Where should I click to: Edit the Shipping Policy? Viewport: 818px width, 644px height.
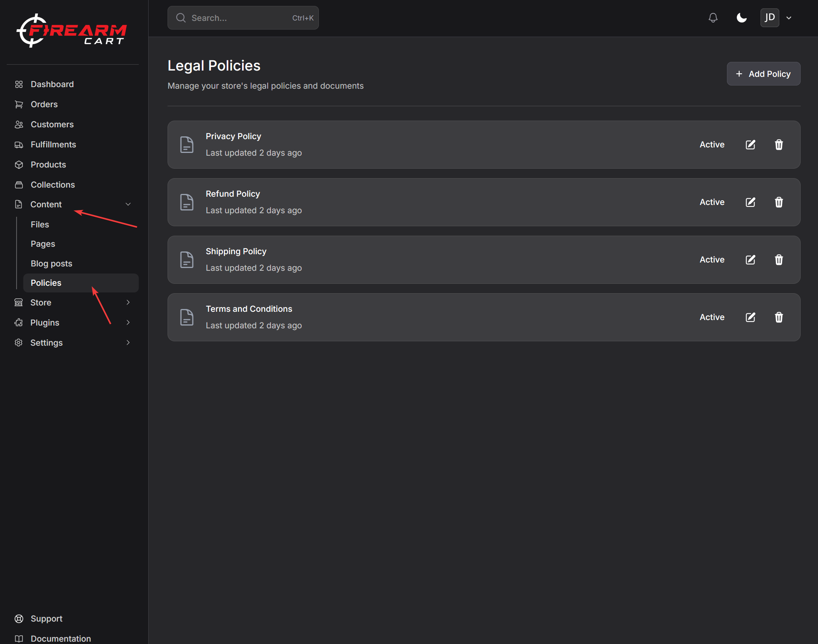pos(751,260)
